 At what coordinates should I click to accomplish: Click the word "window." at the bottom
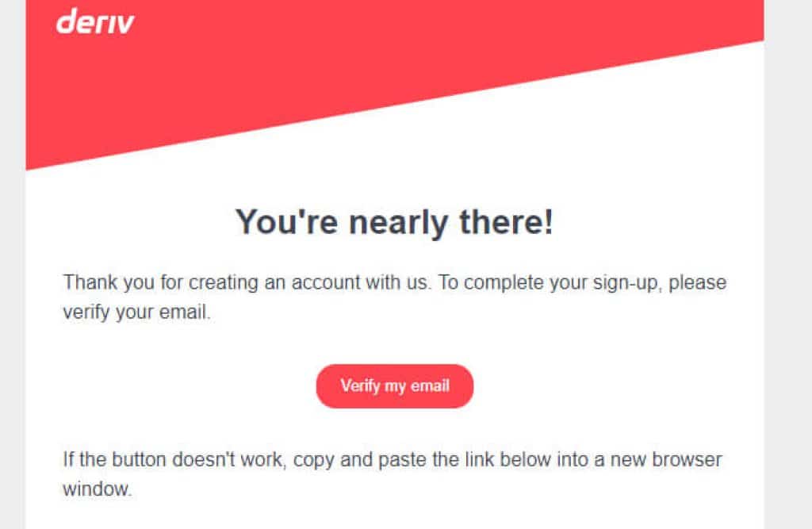(98, 489)
